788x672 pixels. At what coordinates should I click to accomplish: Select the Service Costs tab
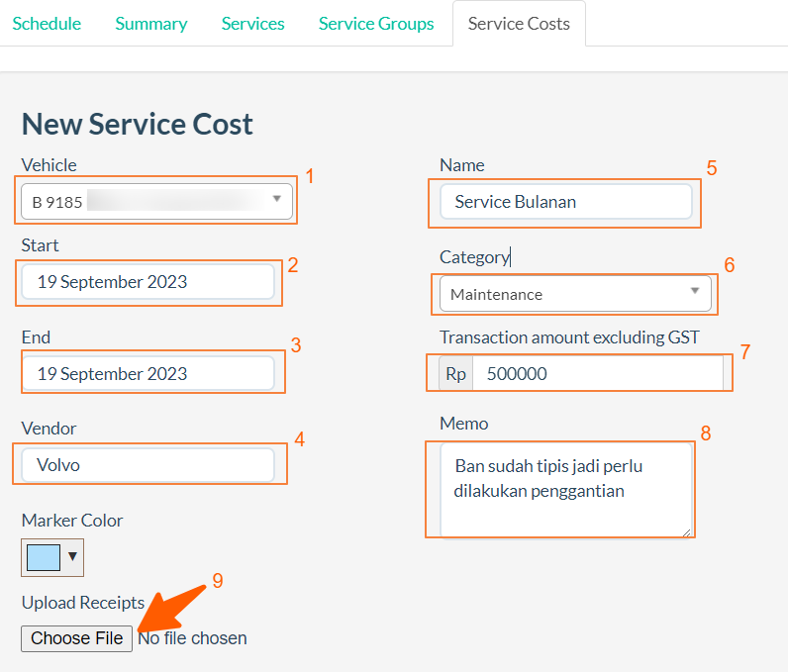pyautogui.click(x=519, y=24)
